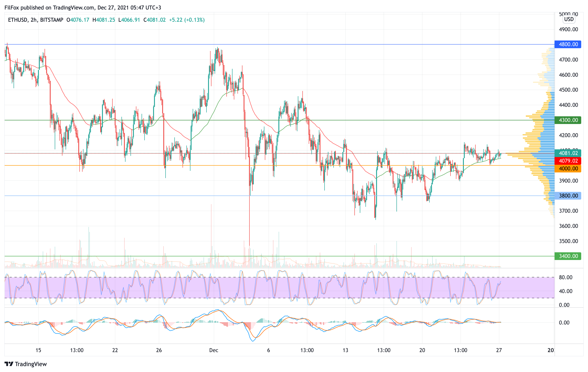Click the TradingView logo icon
The image size is (588, 372).
tap(9, 364)
